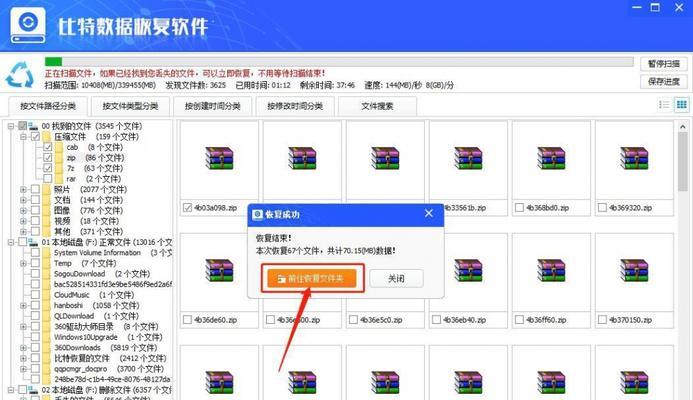Collapse the 压缩文件 tree node
The width and height of the screenshot is (693, 400).
pyautogui.click(x=23, y=137)
